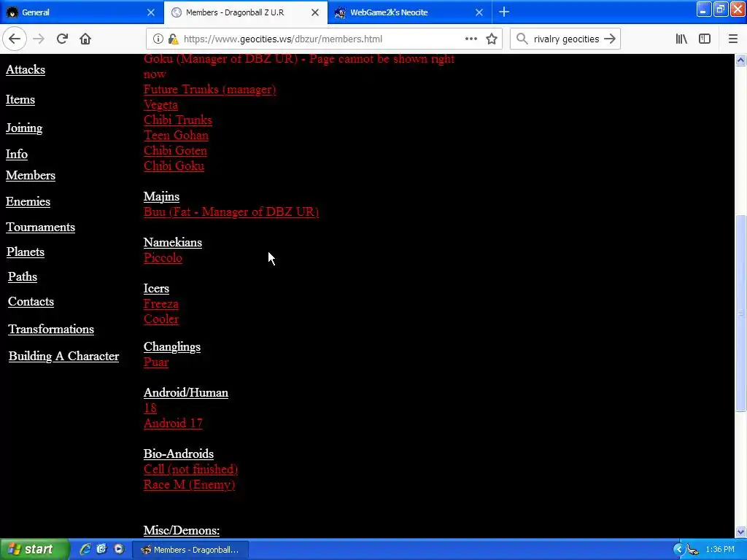Open the Enemies sidebar link

[x=28, y=202]
